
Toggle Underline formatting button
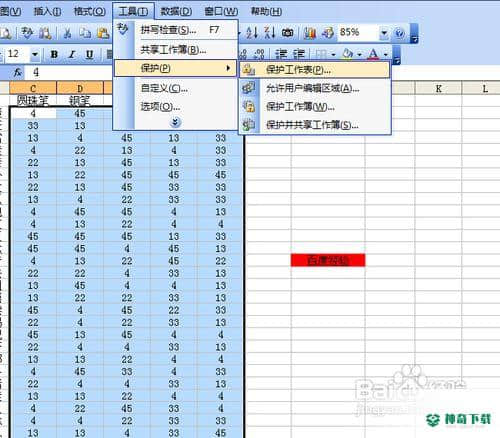point(89,54)
